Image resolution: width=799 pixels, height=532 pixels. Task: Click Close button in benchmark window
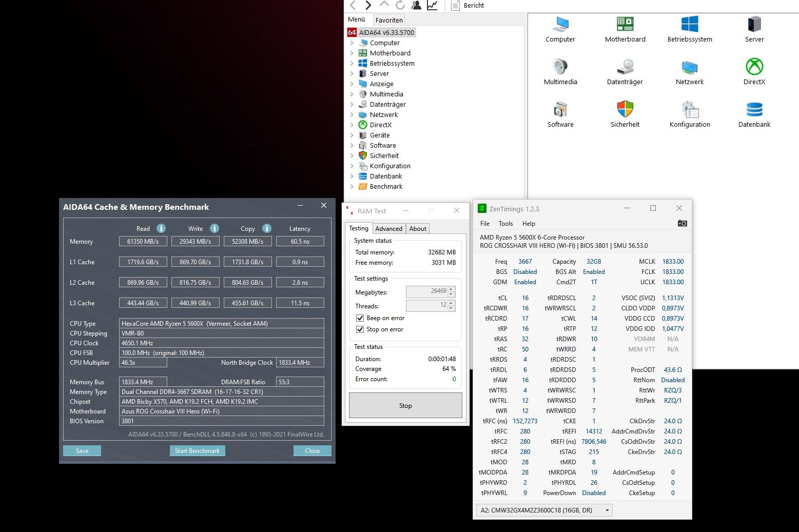coord(313,450)
